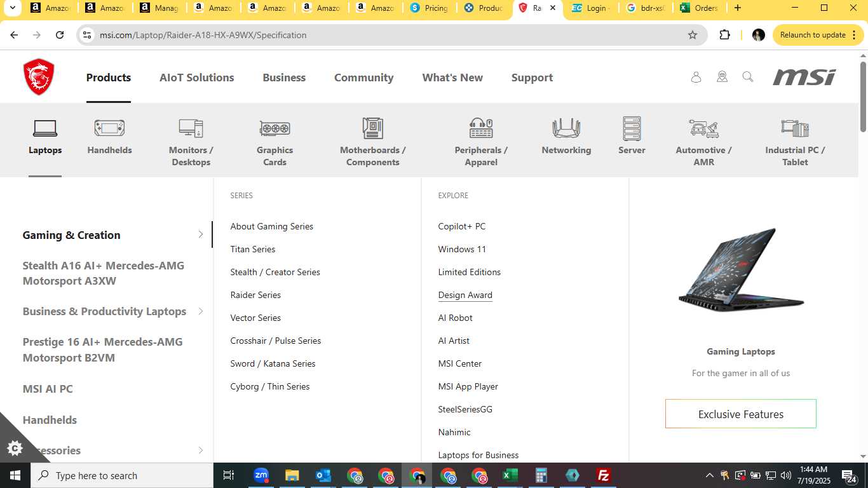Open a new browser tab

click(737, 8)
